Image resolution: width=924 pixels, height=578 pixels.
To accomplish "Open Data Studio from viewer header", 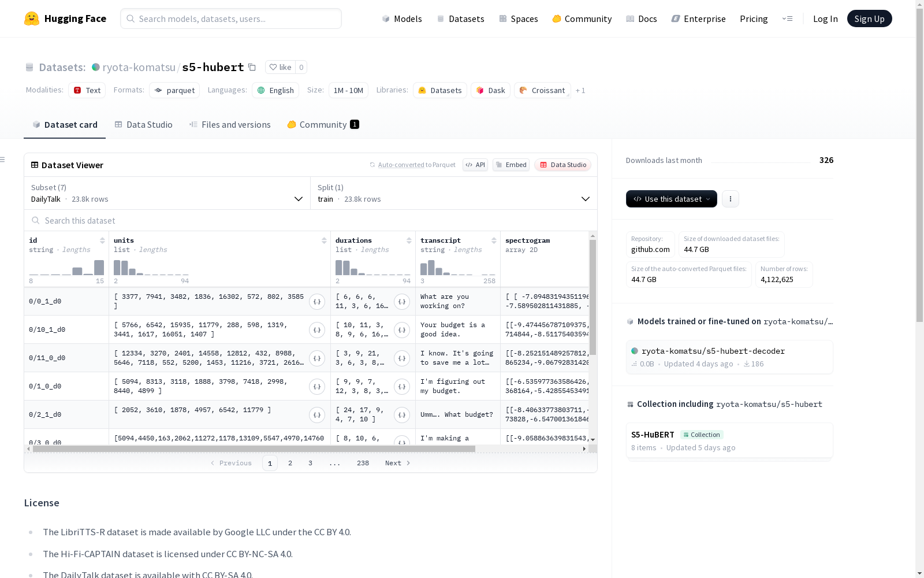I will (x=563, y=165).
